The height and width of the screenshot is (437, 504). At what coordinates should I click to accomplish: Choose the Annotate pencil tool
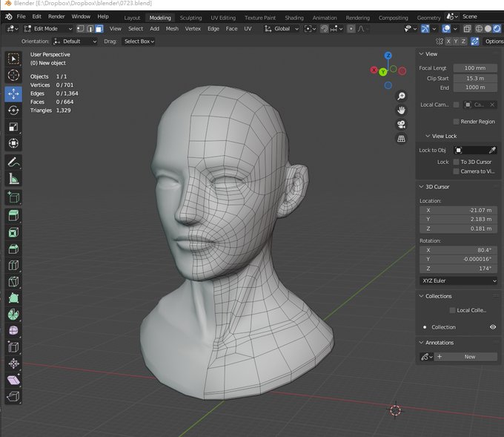13,162
